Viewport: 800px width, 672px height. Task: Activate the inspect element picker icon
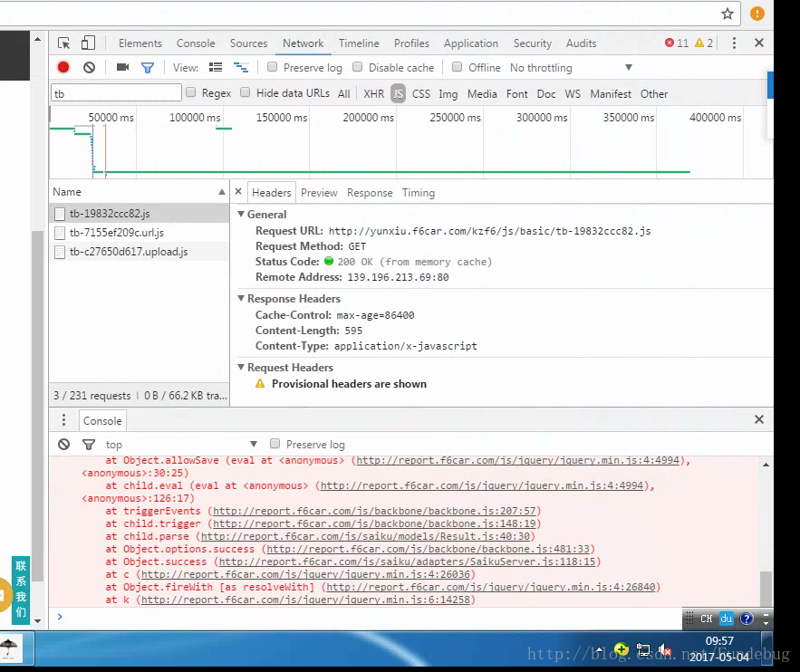tap(63, 43)
